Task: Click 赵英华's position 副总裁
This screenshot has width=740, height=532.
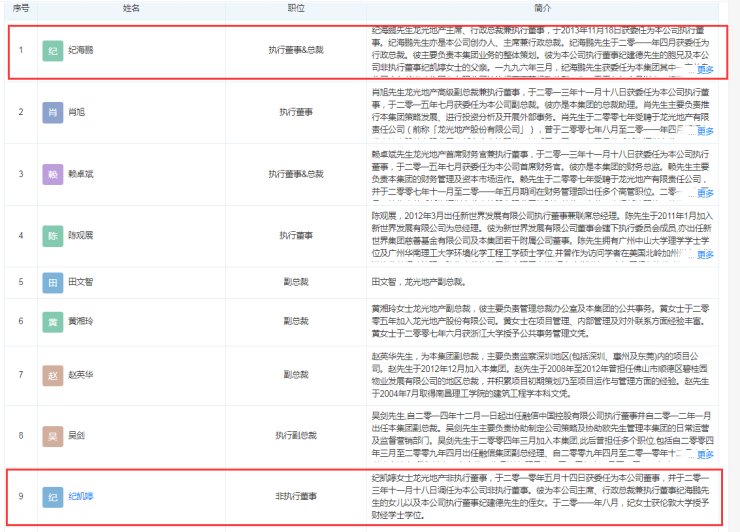Action: [296, 375]
